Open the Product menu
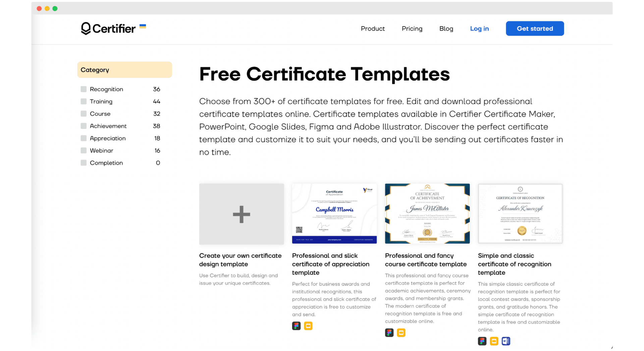Viewport: 644px width, 351px height. click(373, 28)
